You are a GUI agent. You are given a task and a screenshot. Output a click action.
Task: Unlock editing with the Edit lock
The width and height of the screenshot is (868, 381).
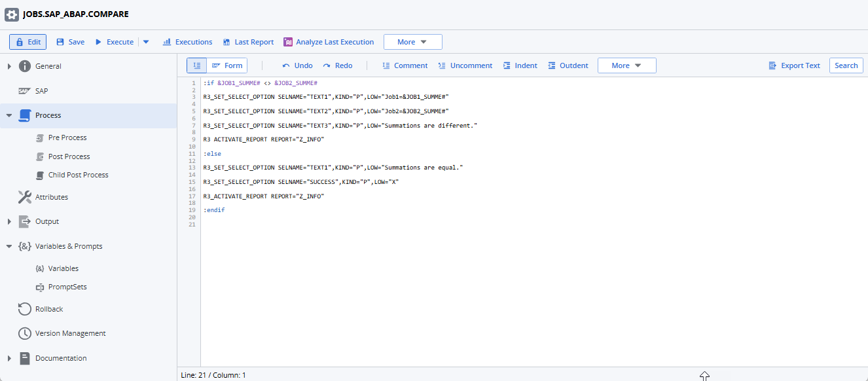(x=27, y=41)
